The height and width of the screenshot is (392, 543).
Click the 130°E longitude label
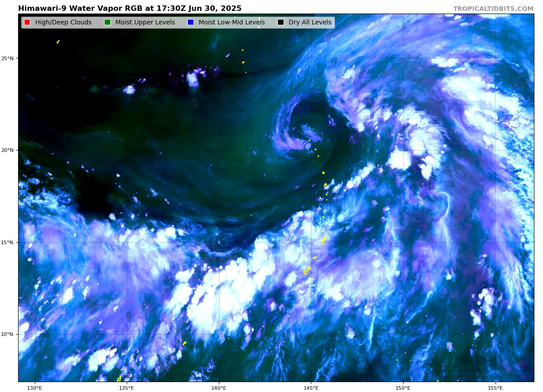coord(34,387)
